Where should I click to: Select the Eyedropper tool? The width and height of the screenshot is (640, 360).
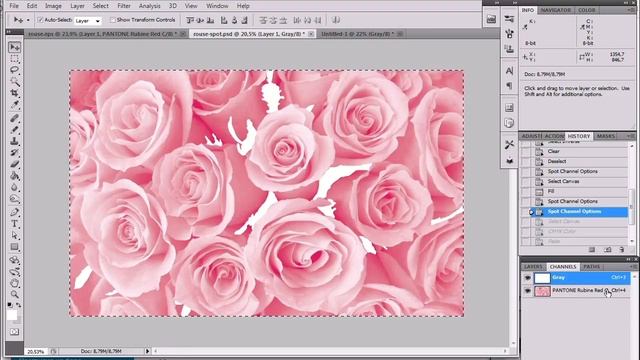point(15,104)
